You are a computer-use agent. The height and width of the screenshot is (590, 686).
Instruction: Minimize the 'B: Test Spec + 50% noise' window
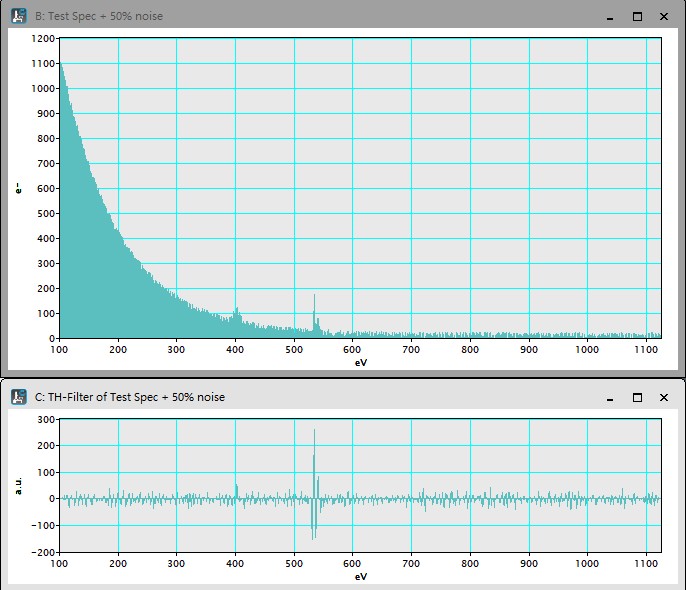[x=610, y=17]
